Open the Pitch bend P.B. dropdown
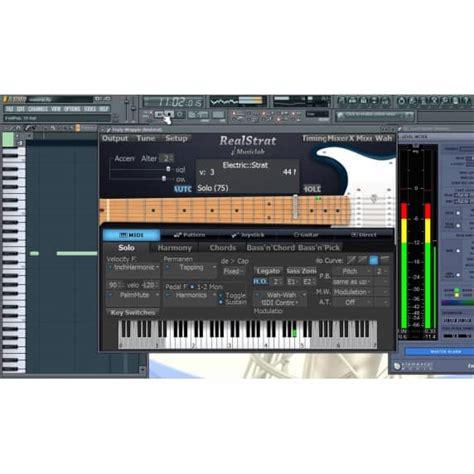Viewport: 474px width, 474px height. pos(353,271)
